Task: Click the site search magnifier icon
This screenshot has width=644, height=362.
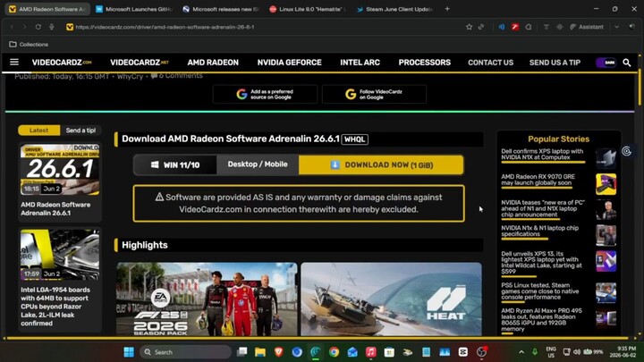Action: [627, 63]
